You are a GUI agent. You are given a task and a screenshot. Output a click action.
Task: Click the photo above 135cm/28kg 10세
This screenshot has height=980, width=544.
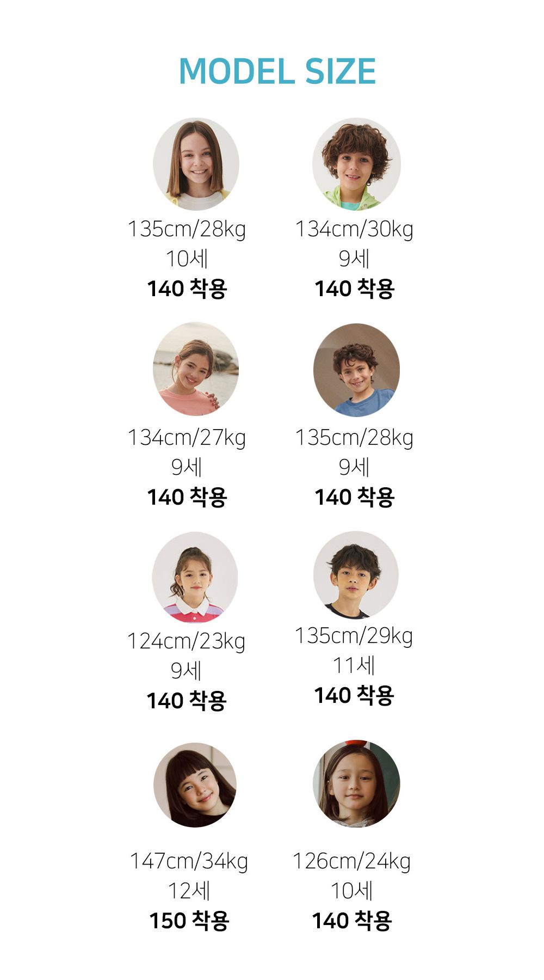point(196,164)
